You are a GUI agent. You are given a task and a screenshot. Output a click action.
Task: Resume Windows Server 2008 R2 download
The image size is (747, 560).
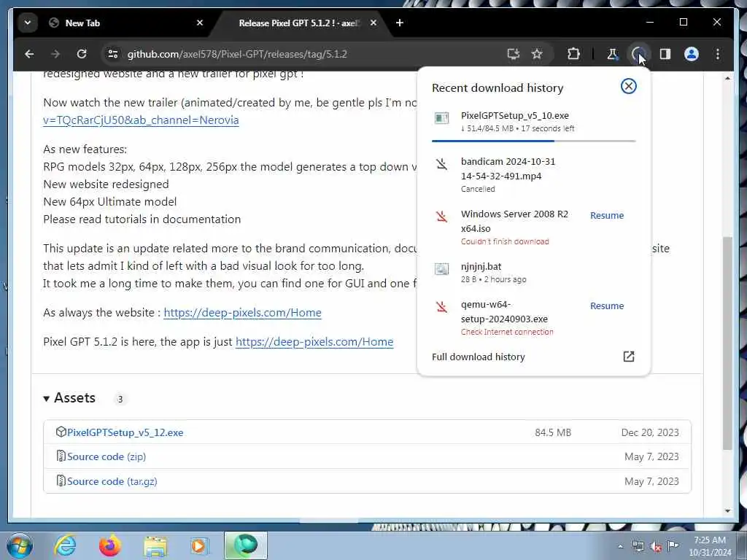606,215
